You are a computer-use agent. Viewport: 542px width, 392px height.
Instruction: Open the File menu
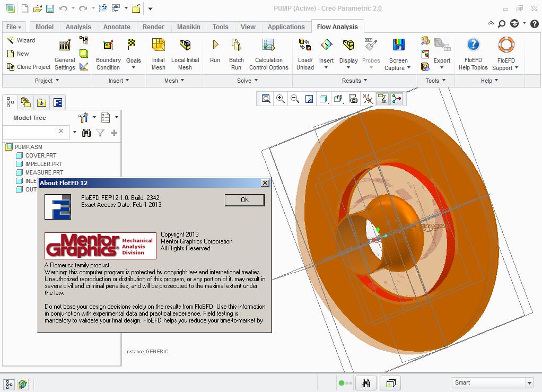(x=13, y=27)
